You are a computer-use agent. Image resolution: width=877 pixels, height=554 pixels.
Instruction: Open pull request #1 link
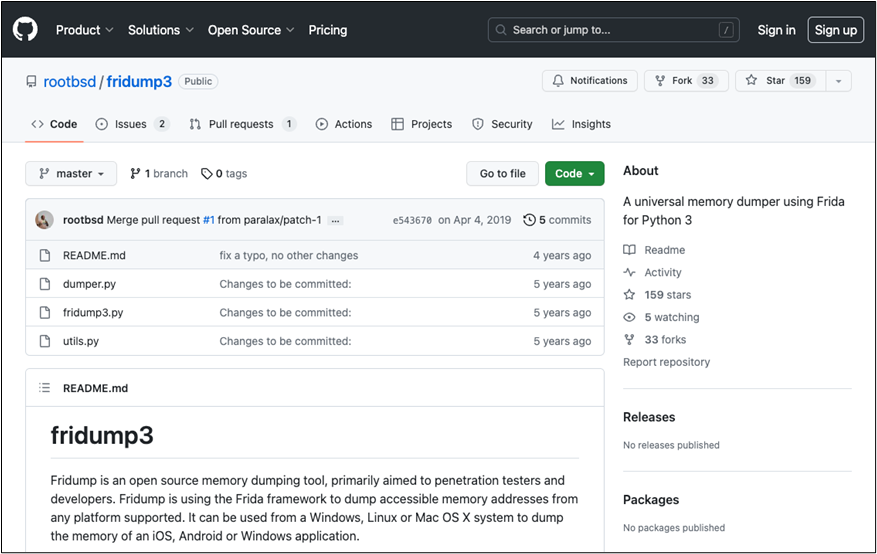pyautogui.click(x=209, y=220)
